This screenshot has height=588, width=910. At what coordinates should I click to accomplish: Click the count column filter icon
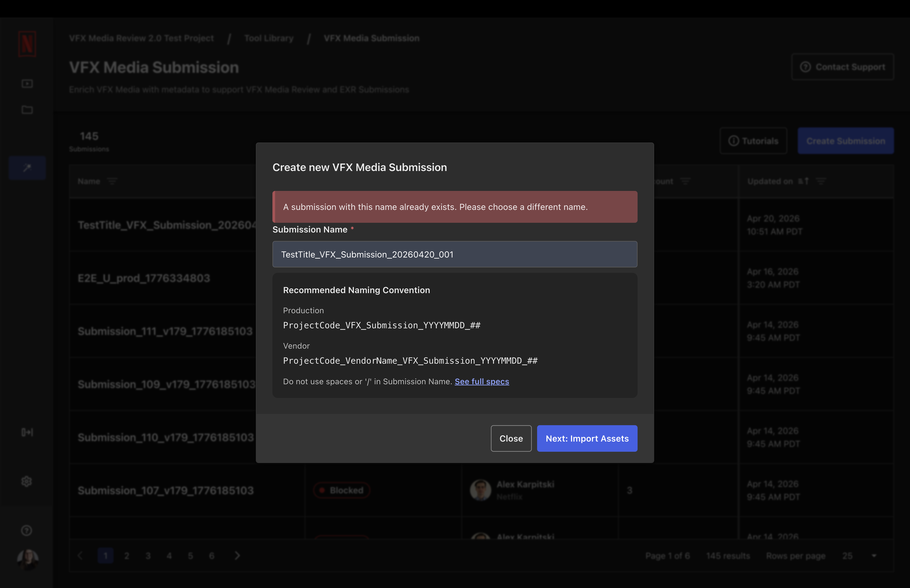click(685, 181)
